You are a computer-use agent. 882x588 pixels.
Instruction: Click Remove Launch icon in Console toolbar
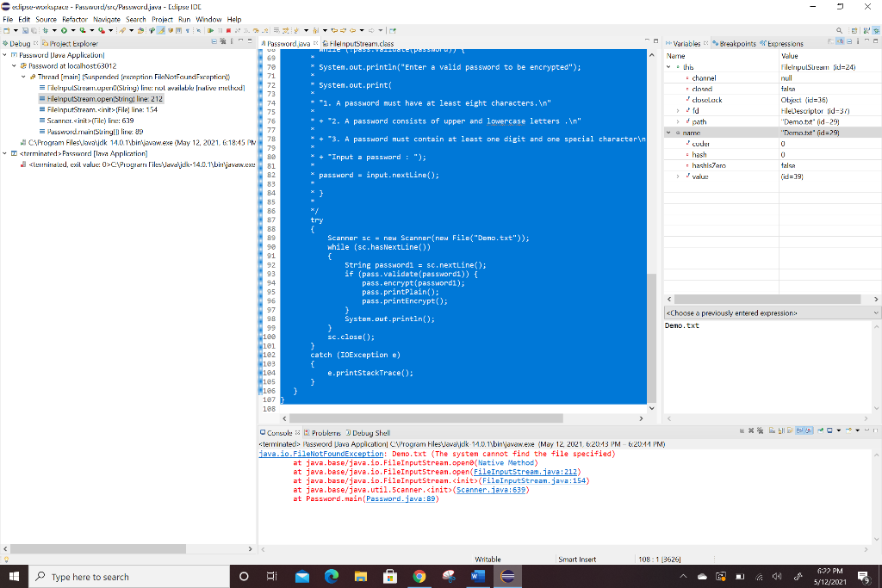click(751, 430)
